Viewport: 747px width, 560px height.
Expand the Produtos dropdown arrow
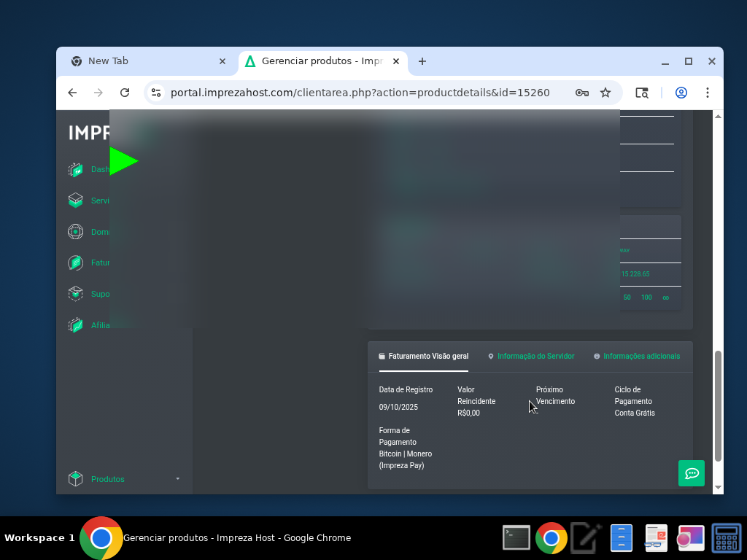point(178,479)
